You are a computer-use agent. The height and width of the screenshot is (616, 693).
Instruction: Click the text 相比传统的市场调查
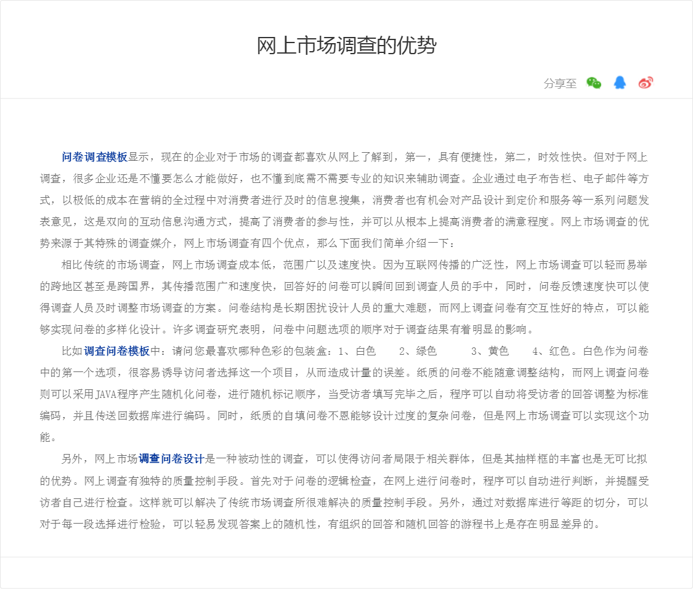[110, 265]
